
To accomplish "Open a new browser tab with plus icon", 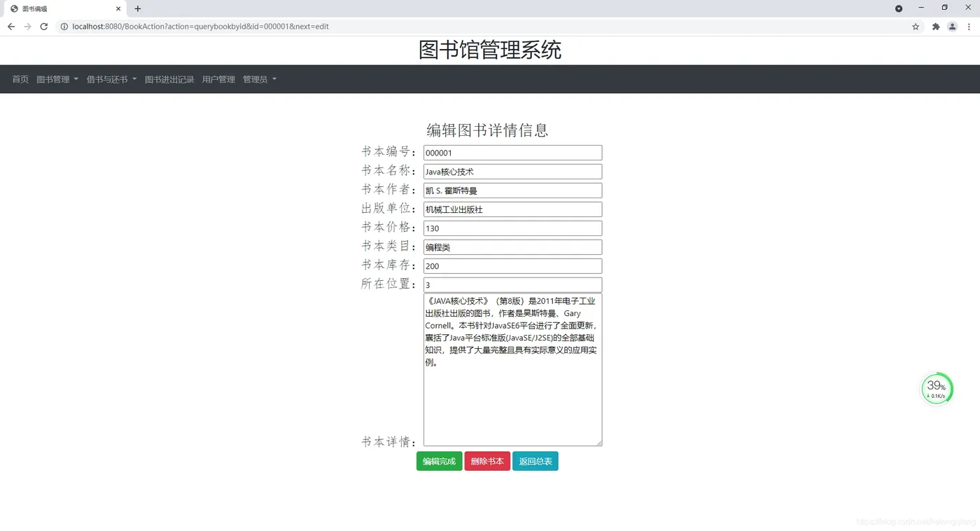I will [x=138, y=8].
